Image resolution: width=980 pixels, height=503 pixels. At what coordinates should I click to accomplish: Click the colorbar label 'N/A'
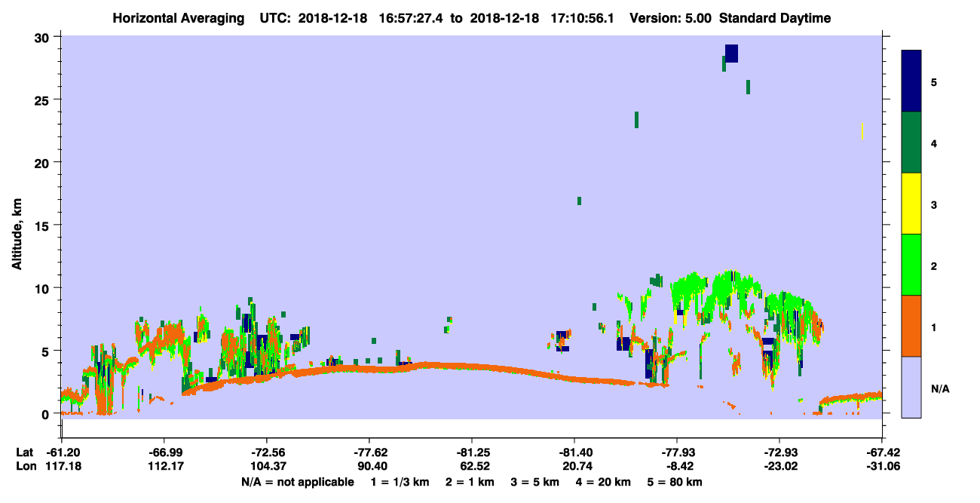click(939, 389)
